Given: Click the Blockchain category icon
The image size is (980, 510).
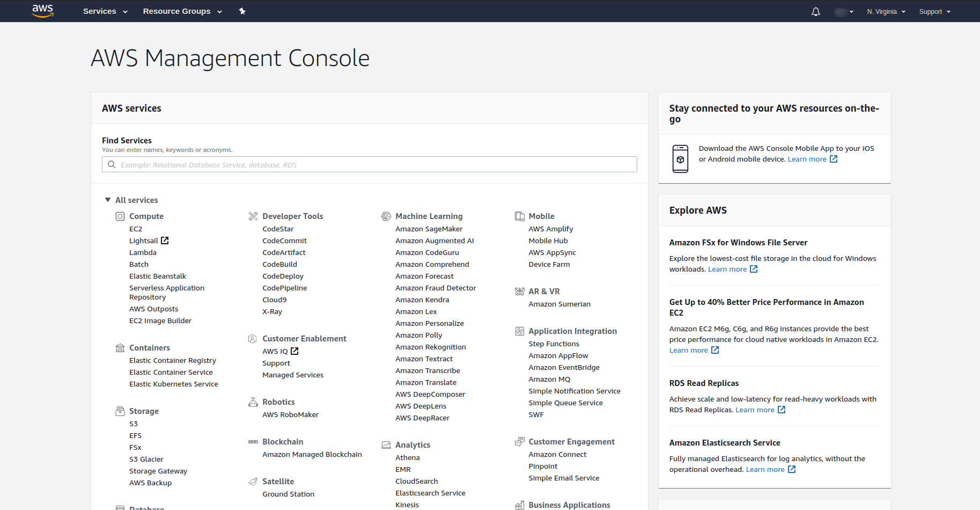Looking at the screenshot, I should pyautogui.click(x=253, y=442).
